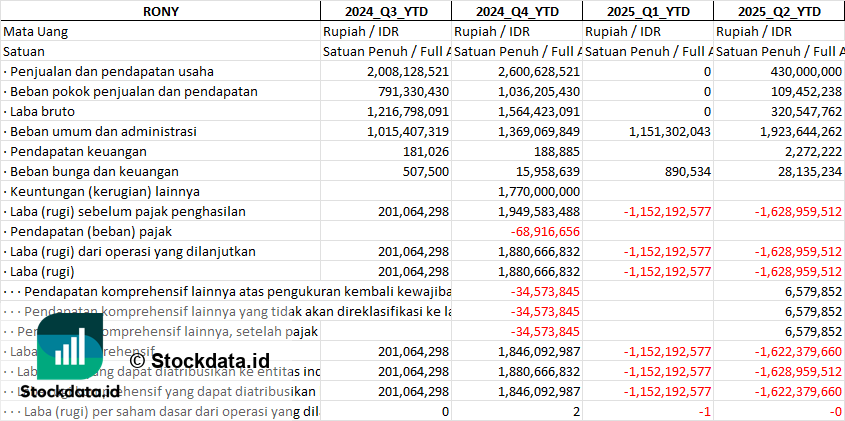This screenshot has height=421, width=845.
Task: Select Satuan Penuh cell under 2024_Q4_YTD
Action: pos(517,52)
